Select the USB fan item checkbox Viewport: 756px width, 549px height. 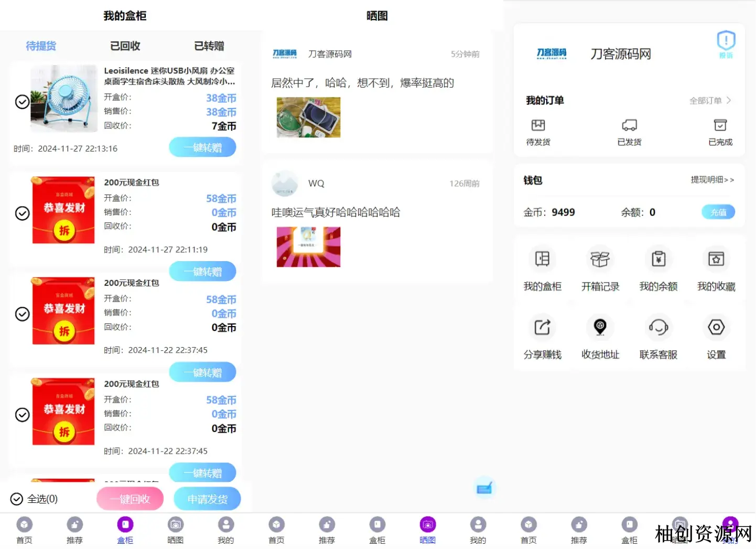22,102
